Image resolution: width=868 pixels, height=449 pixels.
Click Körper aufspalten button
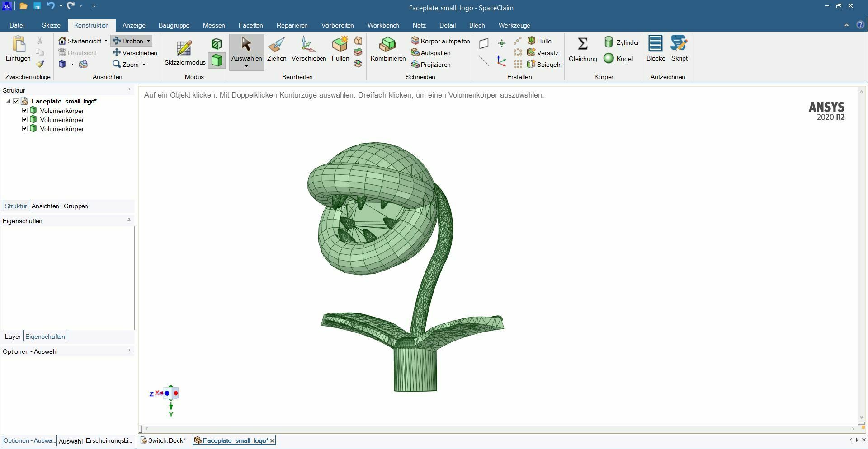coord(440,41)
